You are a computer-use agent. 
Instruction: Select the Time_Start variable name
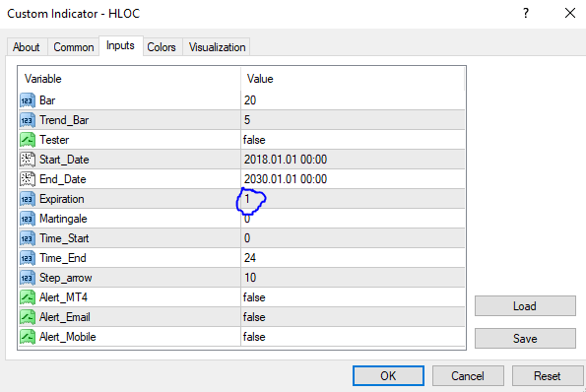[x=64, y=238]
